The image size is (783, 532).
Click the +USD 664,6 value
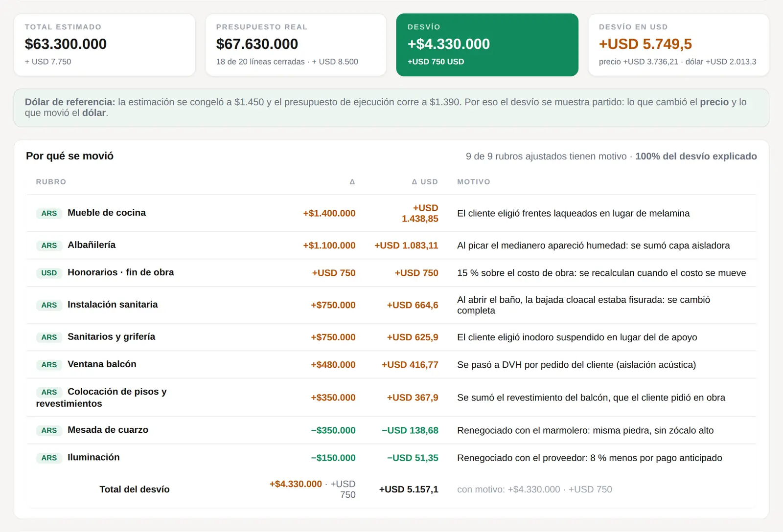click(x=413, y=305)
